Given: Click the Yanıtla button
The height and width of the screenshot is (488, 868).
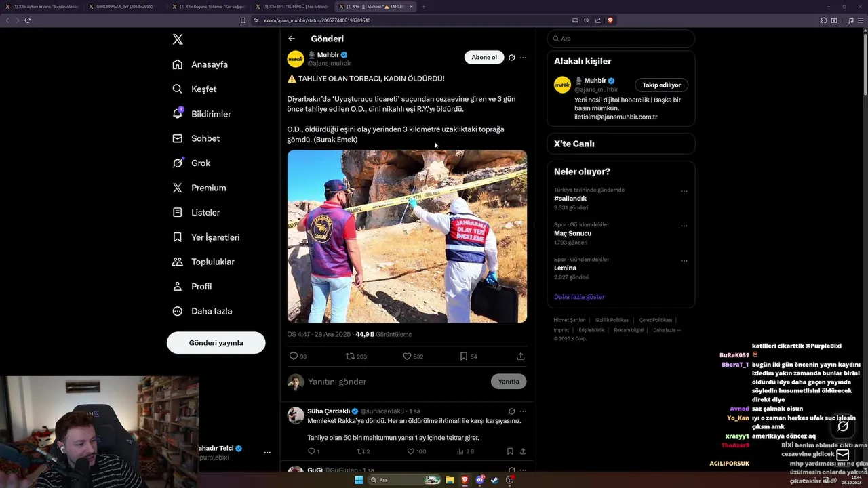Looking at the screenshot, I should click(509, 382).
